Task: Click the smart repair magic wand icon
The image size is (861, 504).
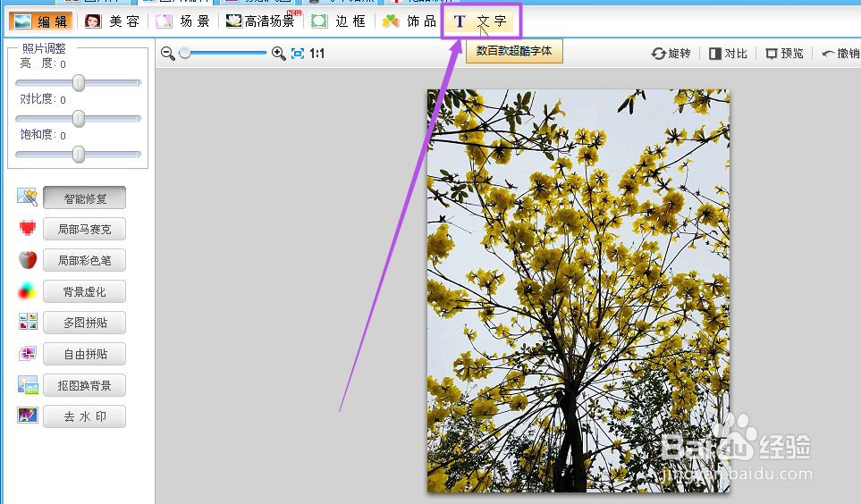Action: (x=28, y=197)
